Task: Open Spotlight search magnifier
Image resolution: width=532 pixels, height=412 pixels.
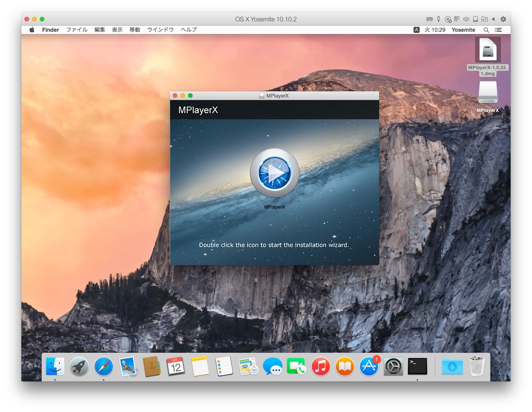Action: click(486, 30)
